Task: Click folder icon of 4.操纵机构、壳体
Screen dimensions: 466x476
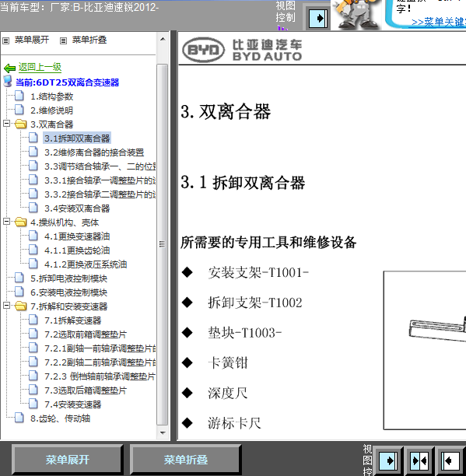Action: pyautogui.click(x=20, y=222)
